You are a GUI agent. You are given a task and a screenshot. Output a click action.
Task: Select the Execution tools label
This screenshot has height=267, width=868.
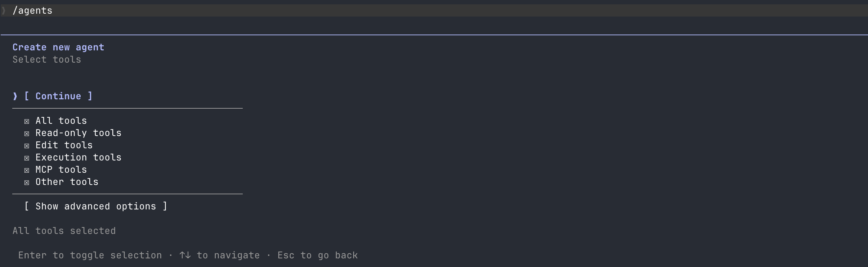79,157
